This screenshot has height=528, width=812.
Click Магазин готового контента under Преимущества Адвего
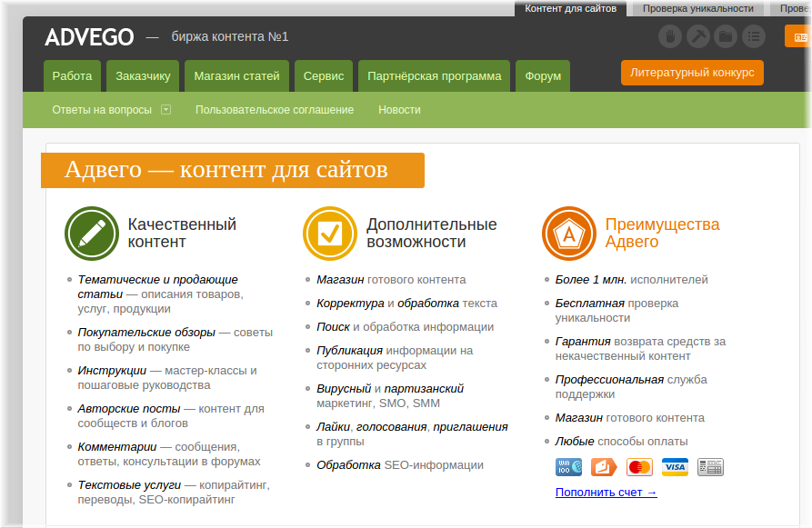coord(630,418)
